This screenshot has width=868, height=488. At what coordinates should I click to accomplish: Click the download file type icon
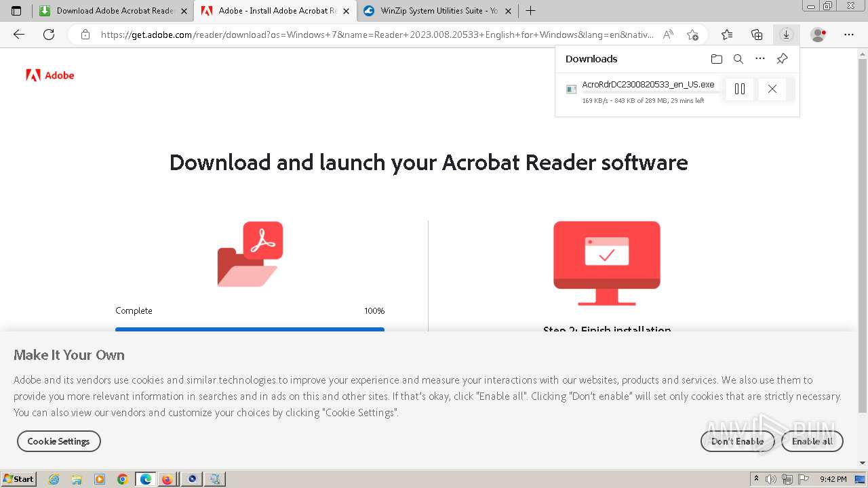(x=571, y=89)
